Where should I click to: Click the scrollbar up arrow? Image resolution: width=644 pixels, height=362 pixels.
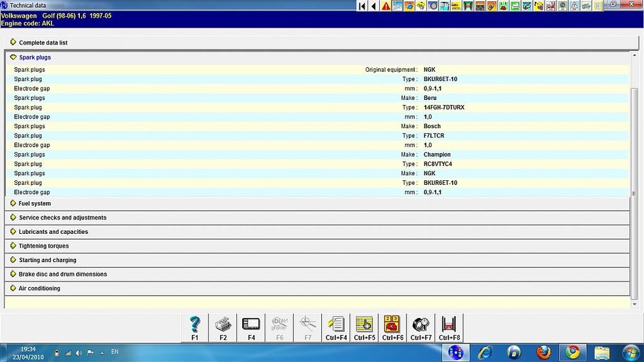(634, 55)
